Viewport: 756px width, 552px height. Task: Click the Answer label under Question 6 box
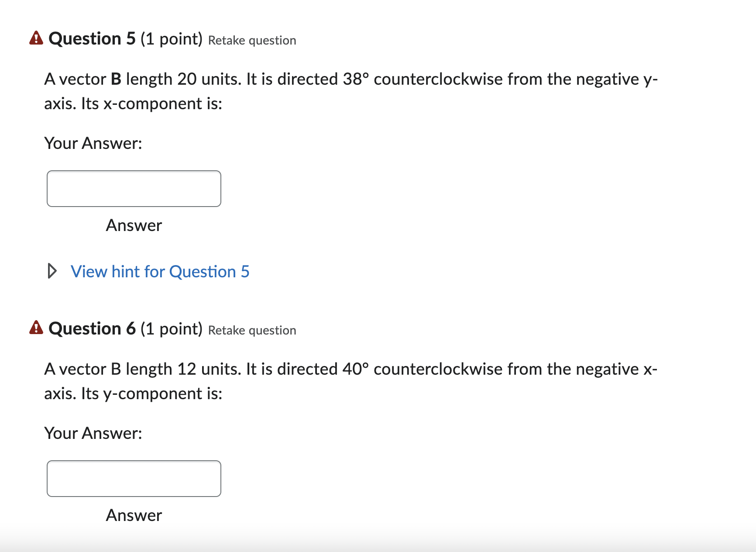coord(134,515)
